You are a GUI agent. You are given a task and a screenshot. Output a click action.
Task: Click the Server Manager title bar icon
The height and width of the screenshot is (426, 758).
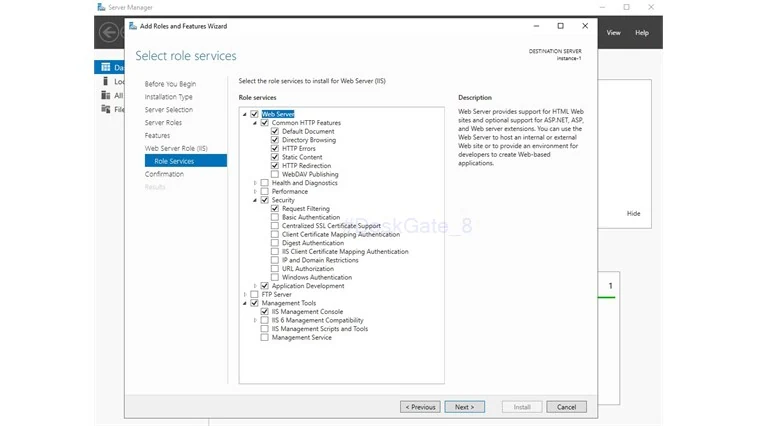pos(101,7)
